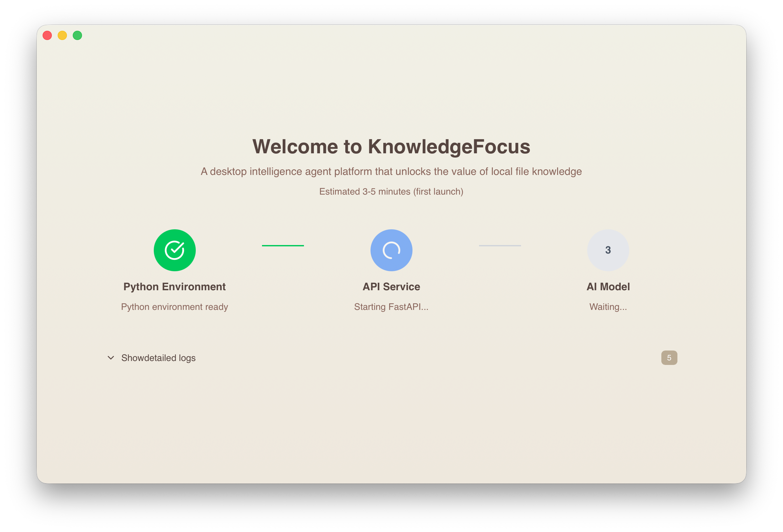The height and width of the screenshot is (532, 783).
Task: Close the window with the red button
Action: coord(47,35)
